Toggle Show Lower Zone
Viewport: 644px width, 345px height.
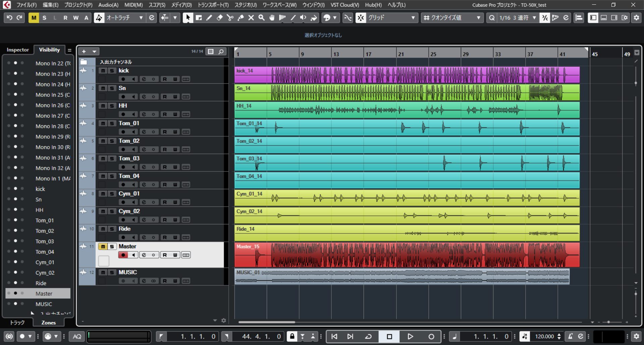click(x=604, y=18)
